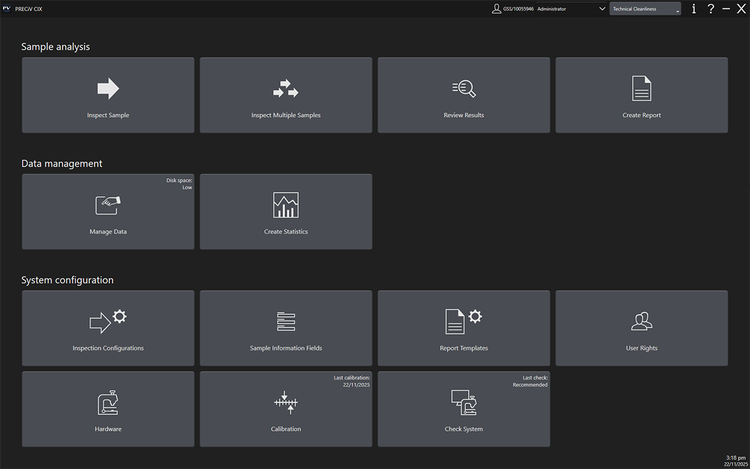Open the Create Statistics tile
The height and width of the screenshot is (469, 750).
(x=286, y=212)
